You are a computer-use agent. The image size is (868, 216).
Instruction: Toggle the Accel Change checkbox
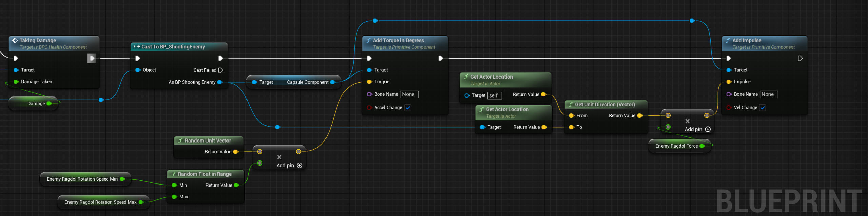(x=408, y=108)
